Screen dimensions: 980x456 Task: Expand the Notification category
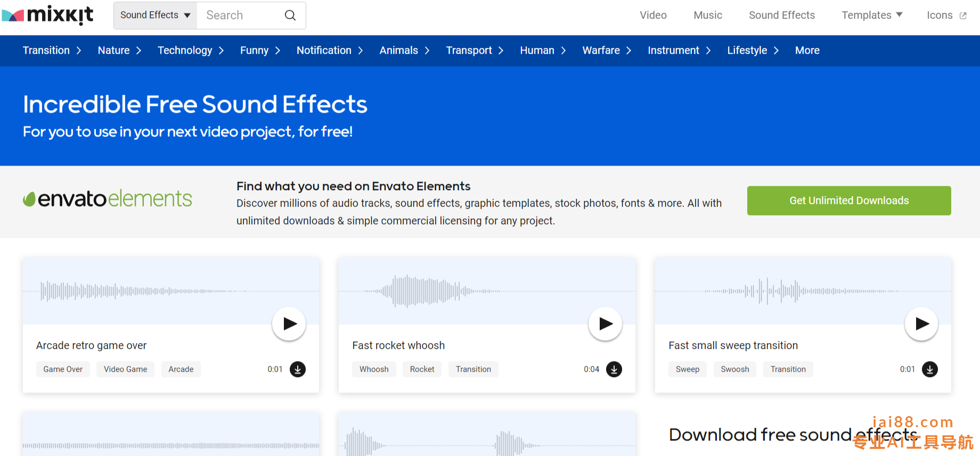[330, 51]
